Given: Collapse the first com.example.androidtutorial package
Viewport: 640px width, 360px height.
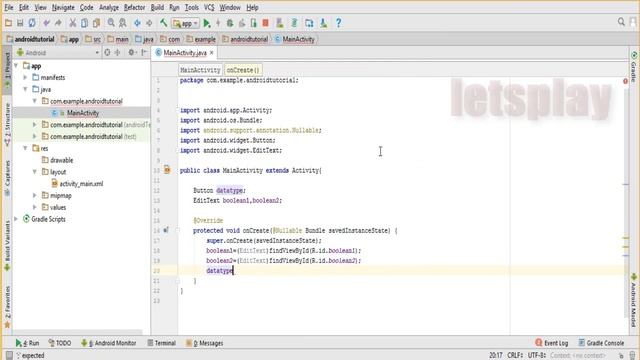Looking at the screenshot, I should [x=35, y=101].
